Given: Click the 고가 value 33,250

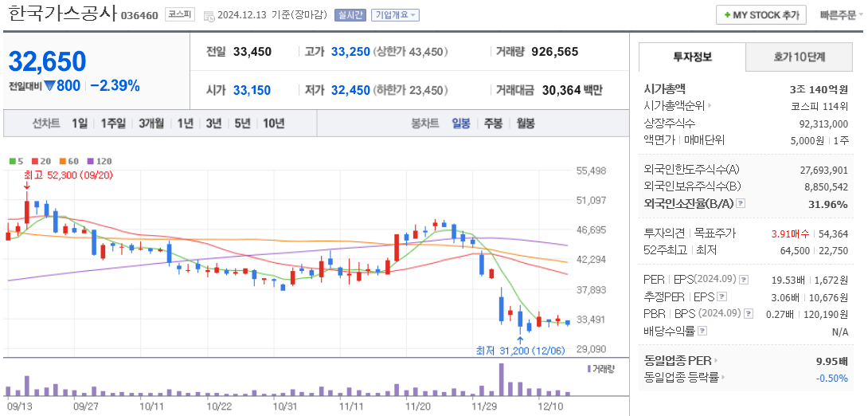Looking at the screenshot, I should (350, 52).
